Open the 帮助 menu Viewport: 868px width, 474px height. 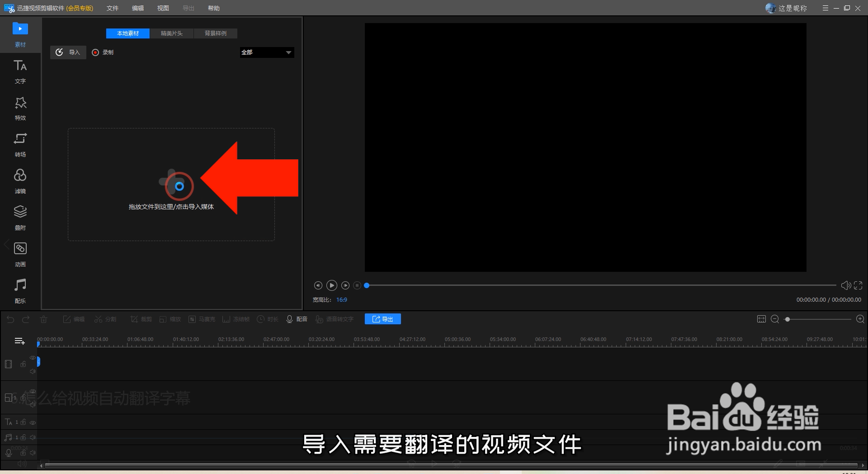pos(214,8)
